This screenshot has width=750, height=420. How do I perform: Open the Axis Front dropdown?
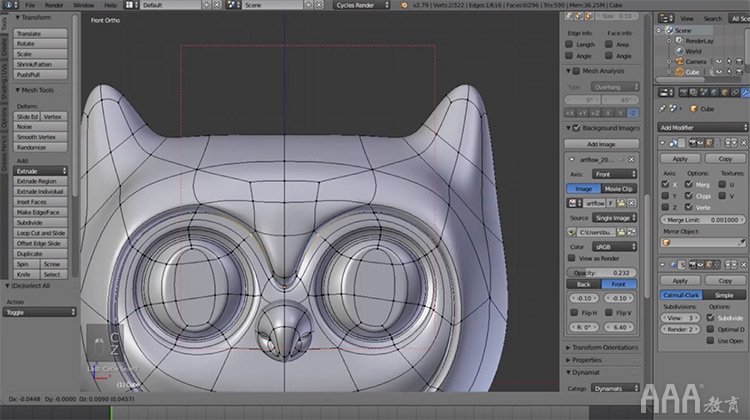click(x=615, y=174)
